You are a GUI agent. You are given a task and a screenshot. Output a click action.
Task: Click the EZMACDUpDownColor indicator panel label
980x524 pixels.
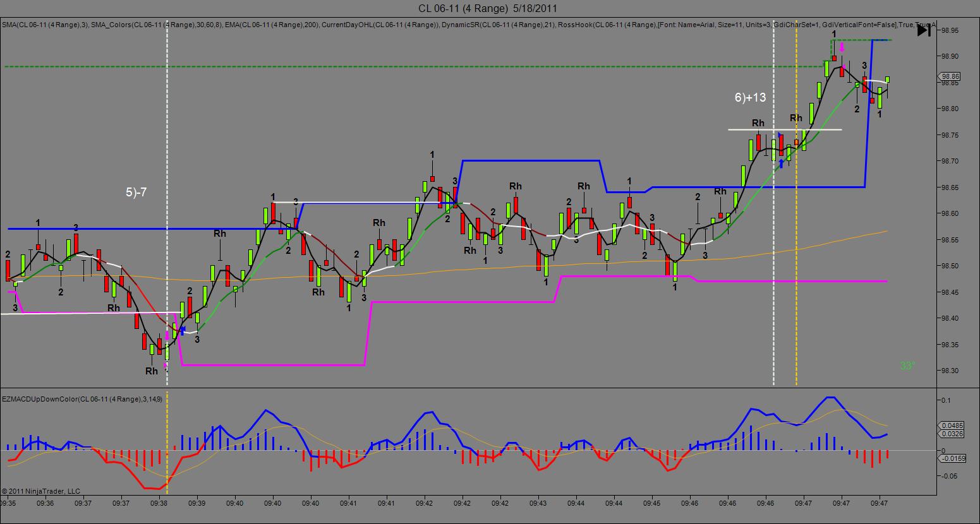click(82, 399)
